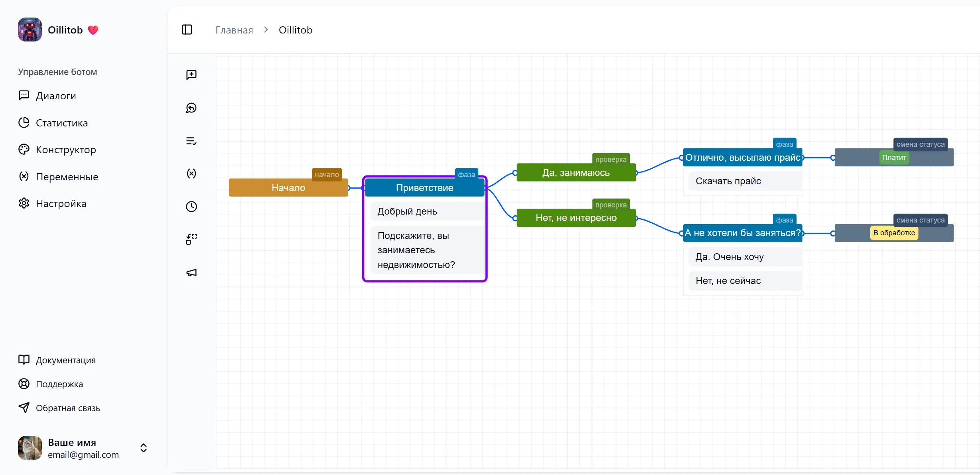Open the Статистика section
980x475 pixels.
61,123
